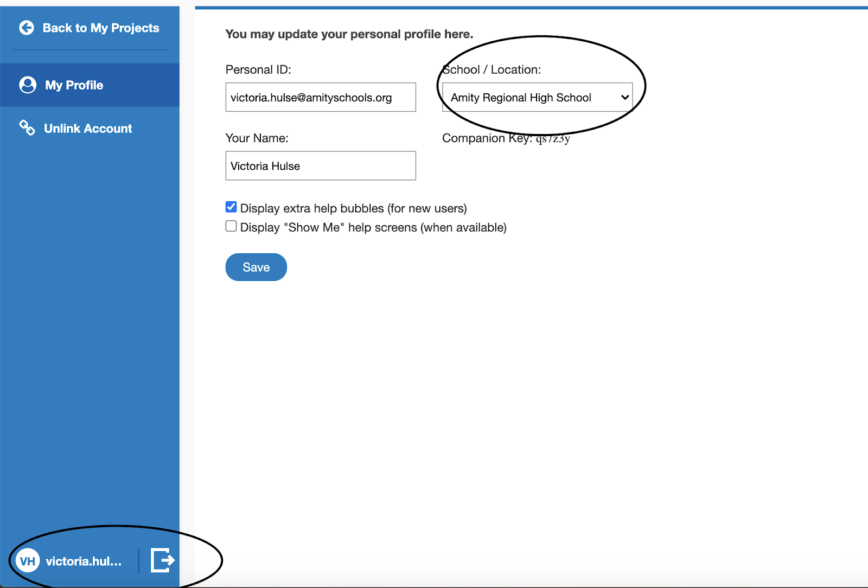
Task: Click the Your Name label
Action: pos(257,138)
